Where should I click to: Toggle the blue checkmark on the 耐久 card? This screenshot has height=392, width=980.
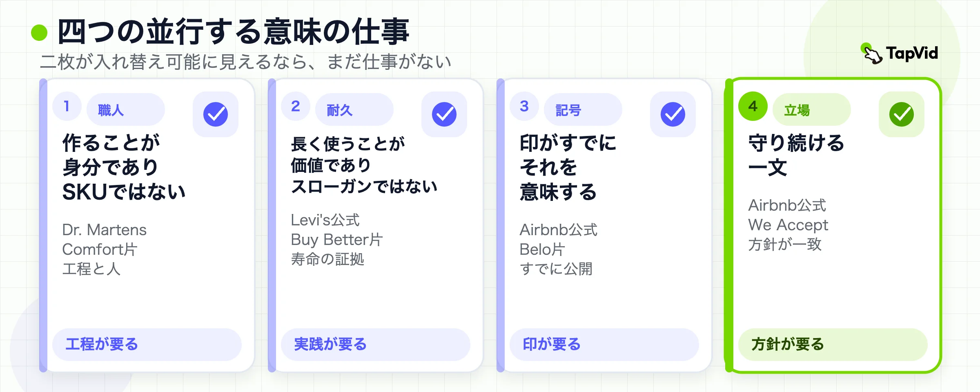tap(444, 114)
